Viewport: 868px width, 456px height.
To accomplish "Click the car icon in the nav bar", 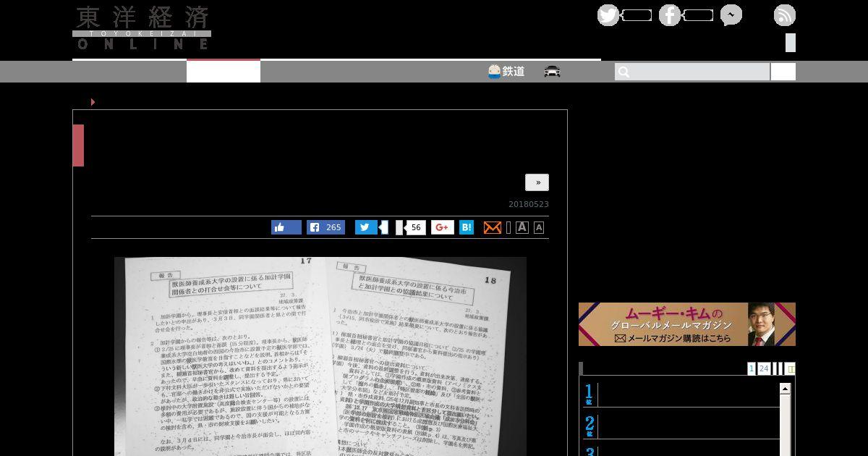I will [x=553, y=72].
